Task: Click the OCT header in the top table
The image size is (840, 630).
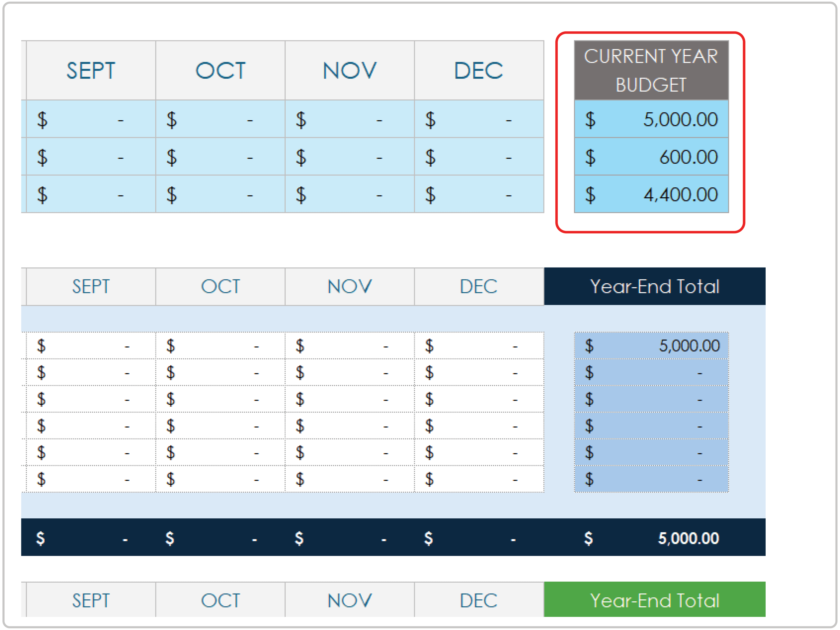Action: [220, 70]
